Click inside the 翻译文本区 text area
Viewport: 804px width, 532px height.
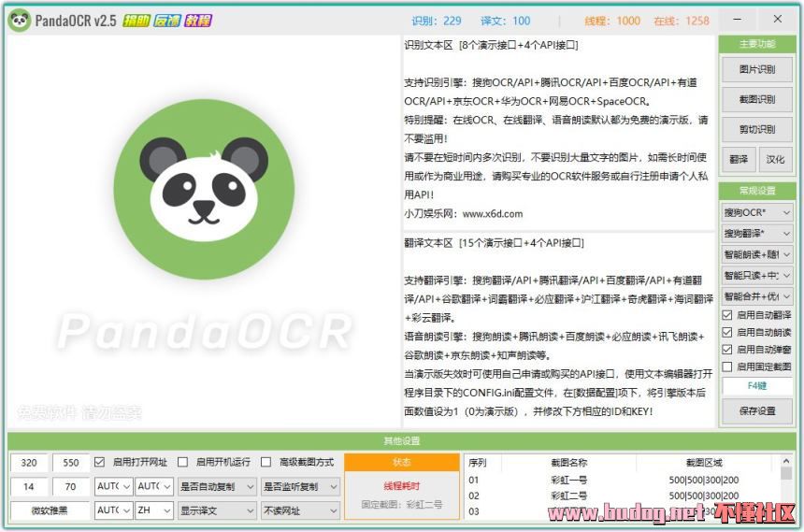tap(558, 330)
